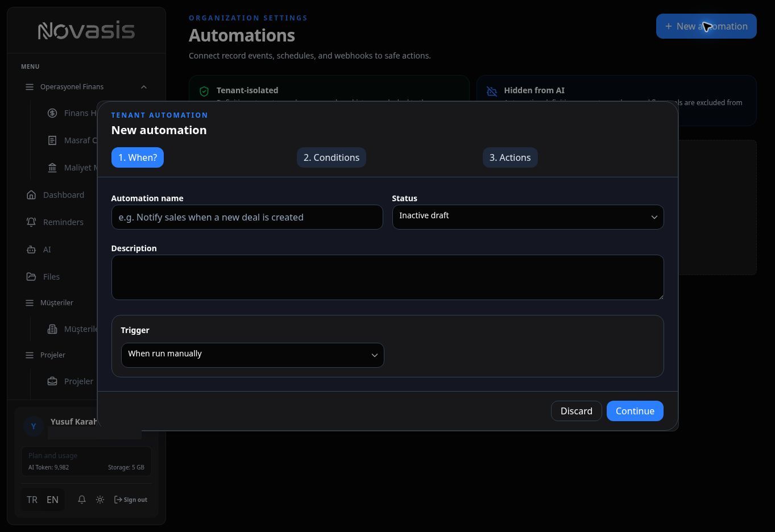The height and width of the screenshot is (532, 775).
Task: Collapse the Operasyonel Finans group chevron
Action: coord(143,87)
